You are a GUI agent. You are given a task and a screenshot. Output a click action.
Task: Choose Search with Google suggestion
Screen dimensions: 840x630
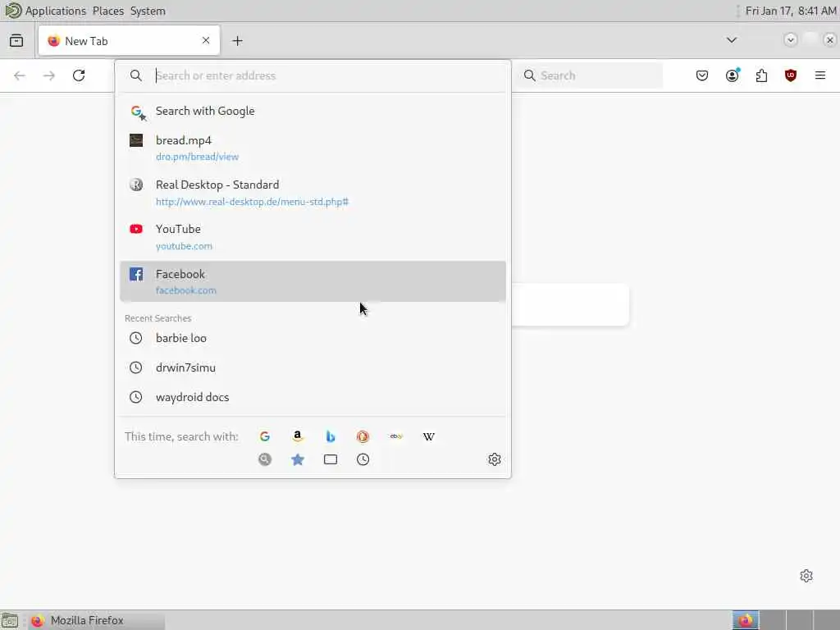(313, 112)
